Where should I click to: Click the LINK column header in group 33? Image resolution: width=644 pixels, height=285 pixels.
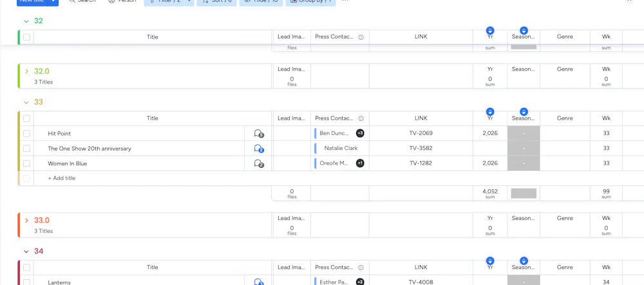421,118
